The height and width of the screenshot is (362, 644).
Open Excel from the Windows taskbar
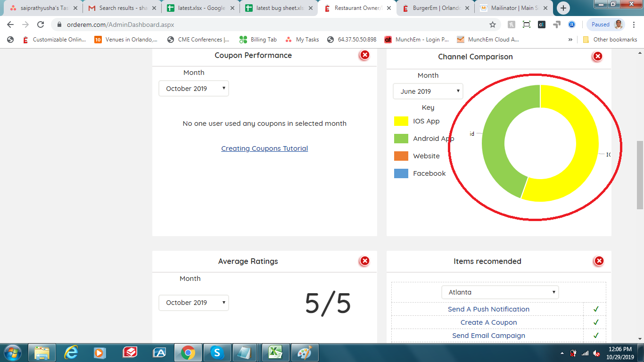coord(275,352)
